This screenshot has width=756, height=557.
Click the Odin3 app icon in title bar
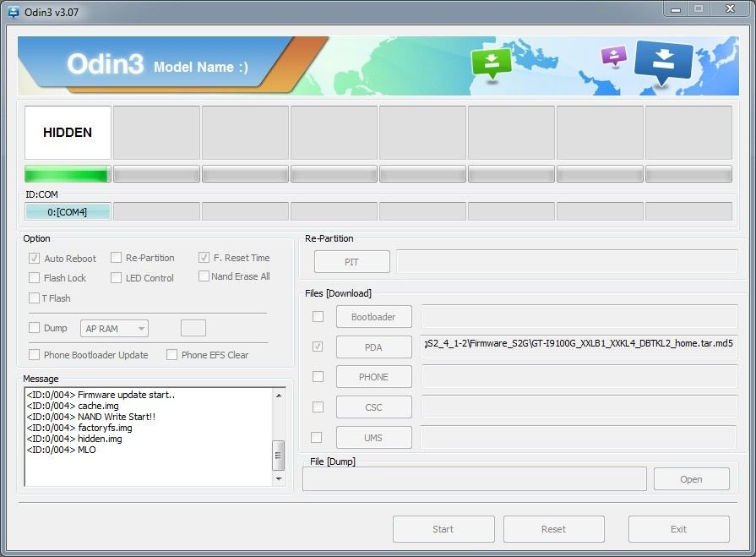coord(14,12)
